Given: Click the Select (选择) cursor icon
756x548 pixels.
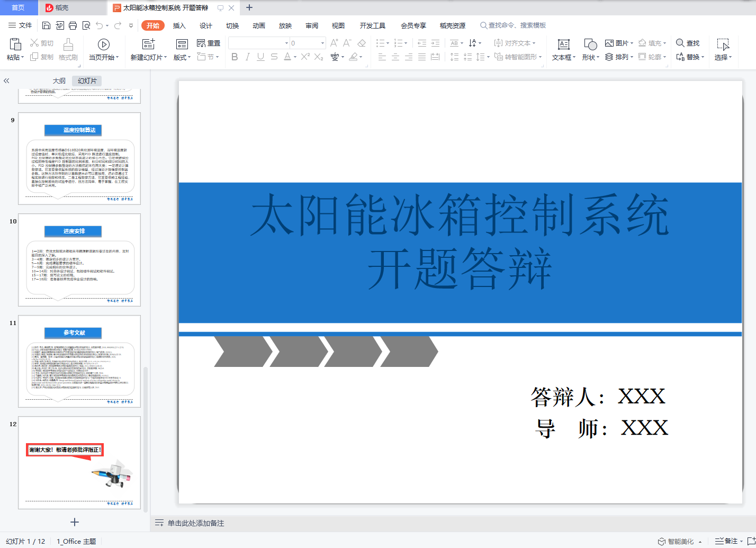Looking at the screenshot, I should [723, 44].
